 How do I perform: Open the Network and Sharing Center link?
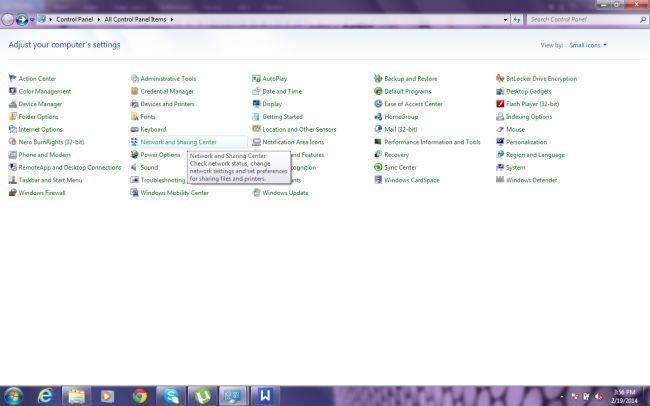click(178, 142)
